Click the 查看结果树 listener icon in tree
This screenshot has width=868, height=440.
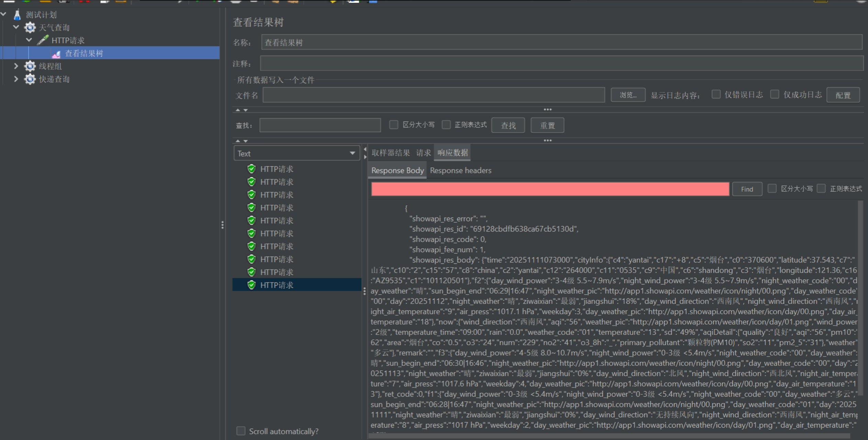(56, 54)
